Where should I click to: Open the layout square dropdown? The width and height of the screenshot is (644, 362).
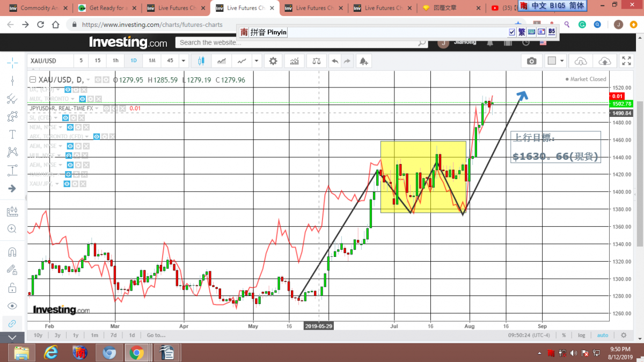click(x=562, y=61)
